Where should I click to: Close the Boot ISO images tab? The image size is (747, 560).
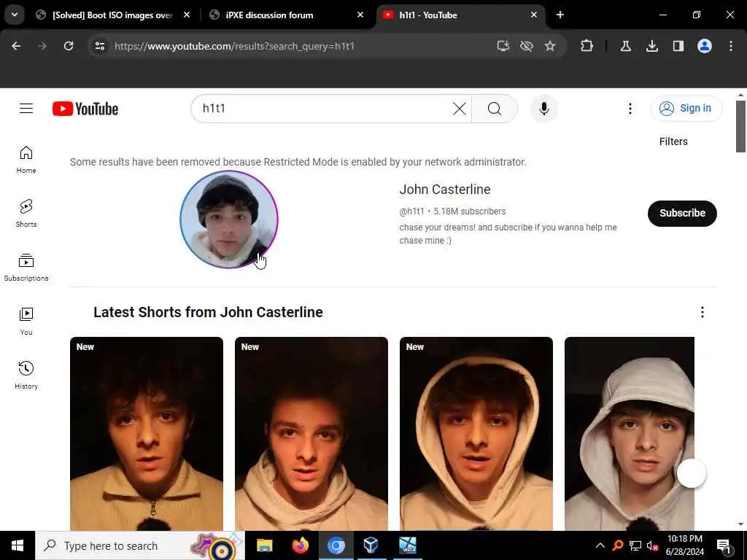187,15
